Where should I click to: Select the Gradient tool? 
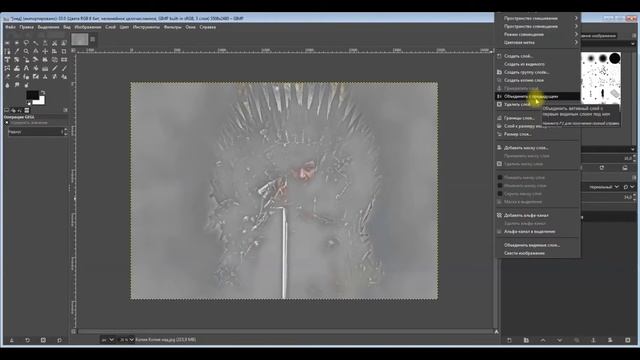click(x=45, y=68)
